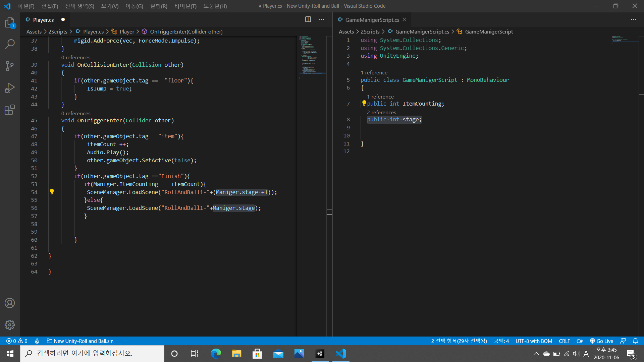Change the CRLF end-of-line setting

coord(564,341)
